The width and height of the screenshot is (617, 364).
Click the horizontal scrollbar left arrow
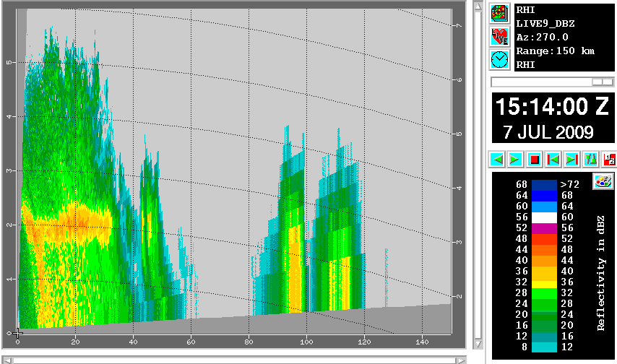[x=8, y=360]
